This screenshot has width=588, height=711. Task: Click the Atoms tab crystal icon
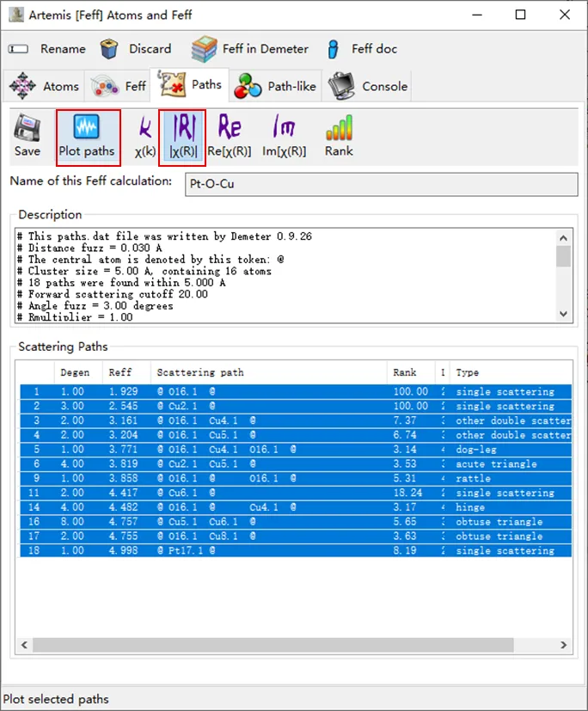tap(22, 86)
